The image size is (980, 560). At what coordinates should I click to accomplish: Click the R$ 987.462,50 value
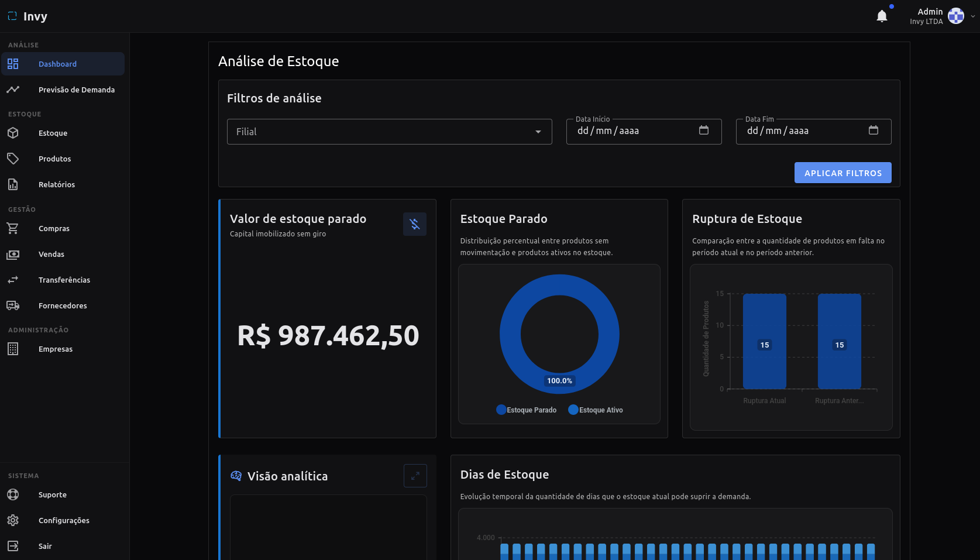pyautogui.click(x=328, y=335)
